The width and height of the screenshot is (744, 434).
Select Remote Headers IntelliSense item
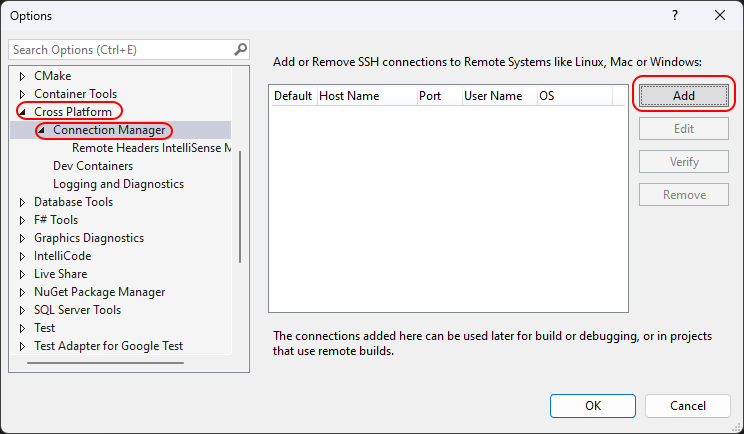tap(150, 148)
